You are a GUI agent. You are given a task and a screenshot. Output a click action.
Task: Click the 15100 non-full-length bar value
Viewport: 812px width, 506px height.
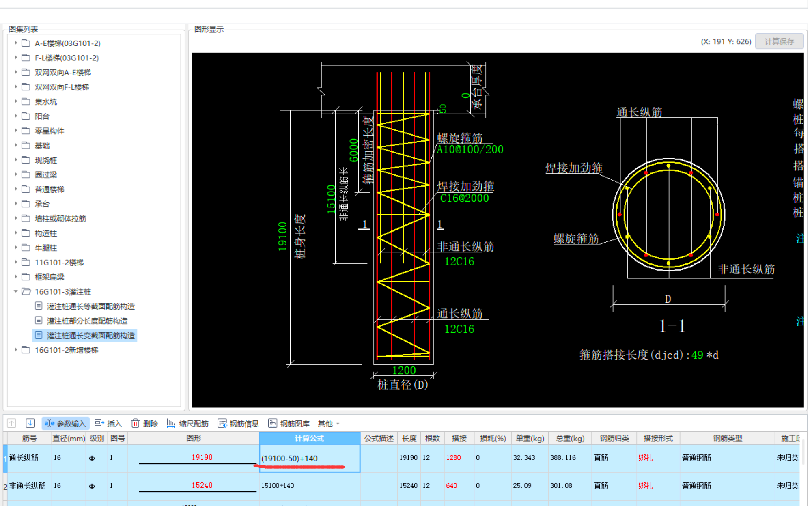pos(332,199)
